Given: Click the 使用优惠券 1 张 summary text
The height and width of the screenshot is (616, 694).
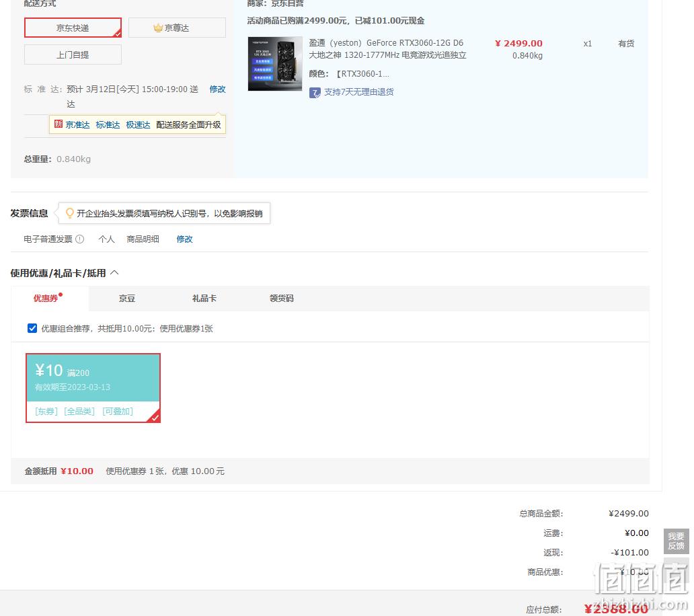Looking at the screenshot, I should point(165,471).
